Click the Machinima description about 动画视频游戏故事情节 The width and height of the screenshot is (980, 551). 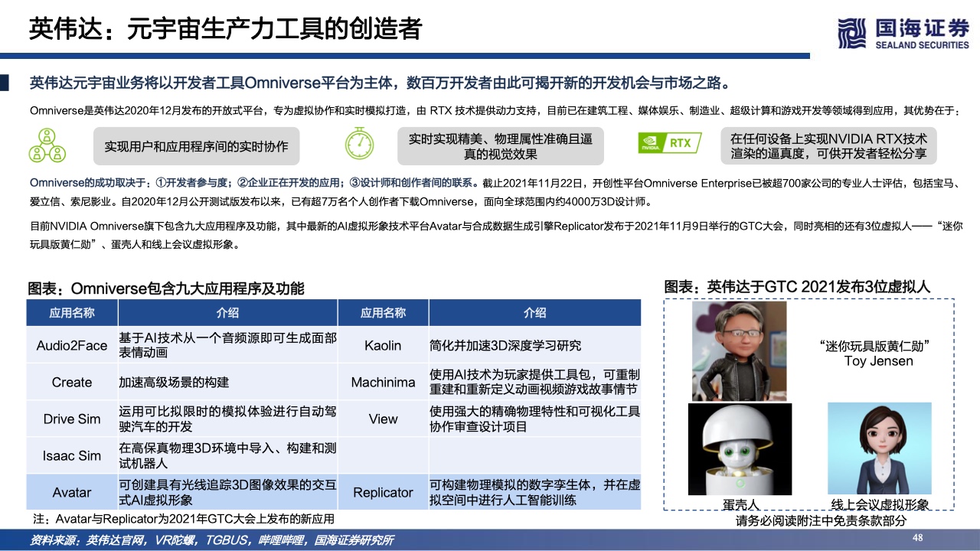pyautogui.click(x=535, y=382)
